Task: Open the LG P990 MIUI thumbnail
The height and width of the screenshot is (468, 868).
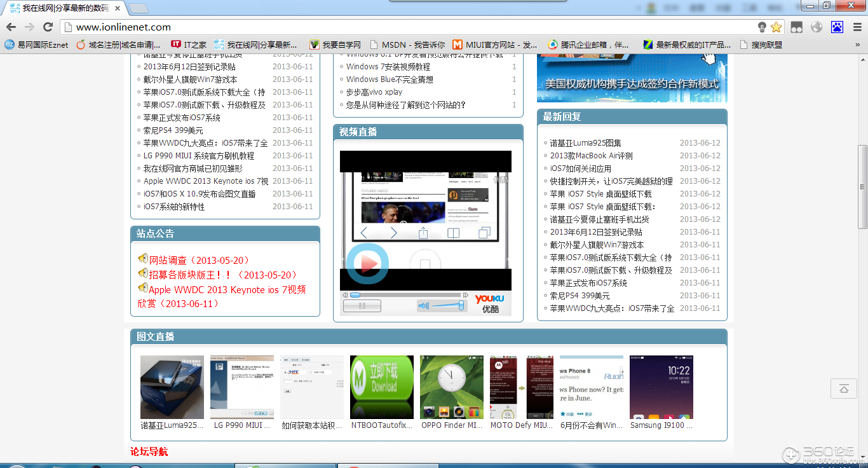Action: point(242,387)
